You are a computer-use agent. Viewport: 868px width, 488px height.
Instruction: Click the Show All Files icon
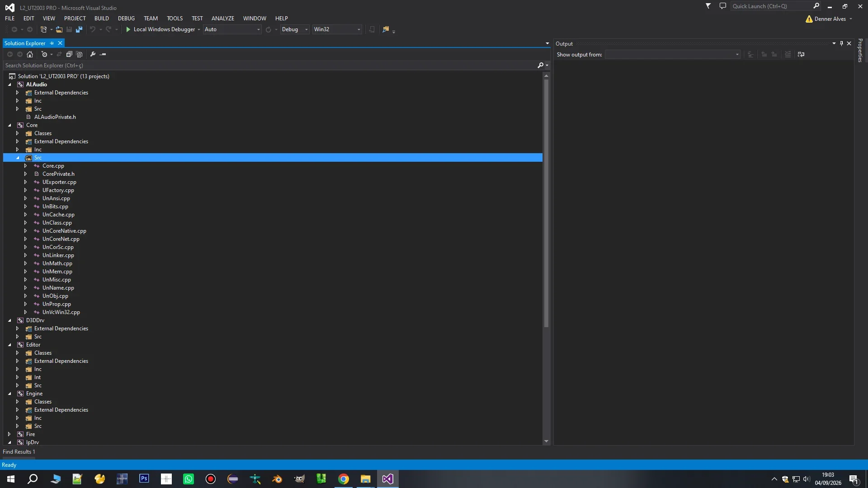click(x=80, y=54)
